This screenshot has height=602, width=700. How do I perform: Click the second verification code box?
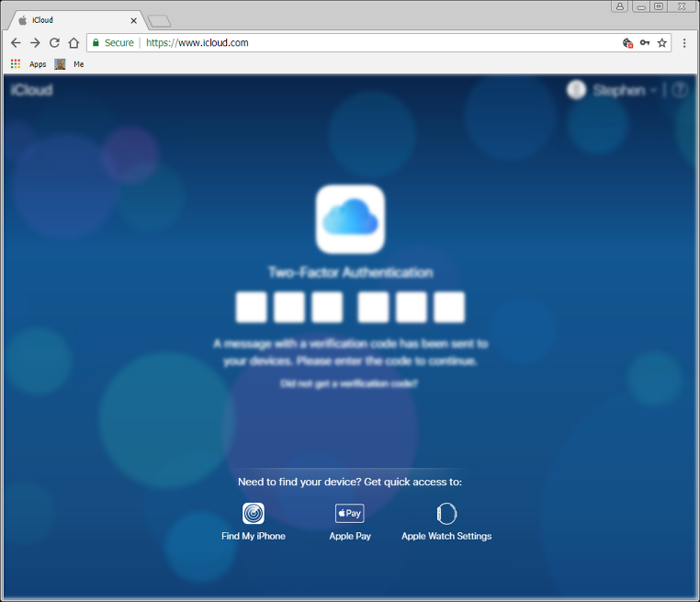tap(289, 307)
